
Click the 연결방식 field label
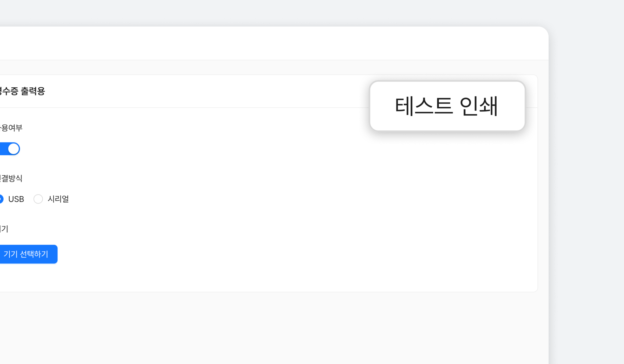tap(11, 178)
